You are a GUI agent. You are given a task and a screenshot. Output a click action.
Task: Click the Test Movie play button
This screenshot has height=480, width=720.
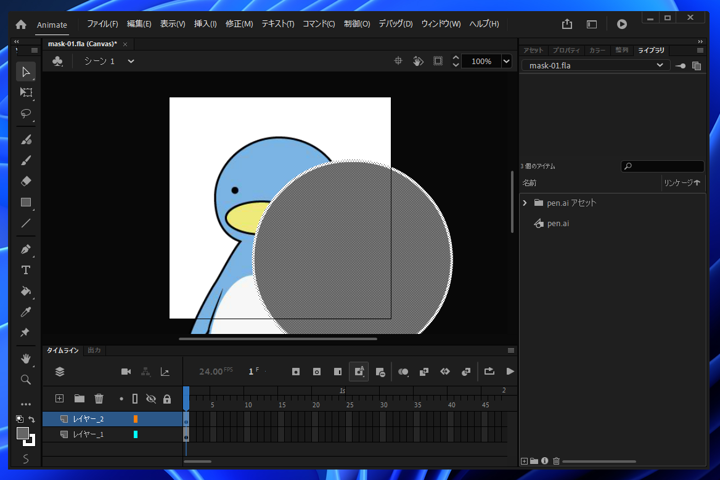[622, 24]
